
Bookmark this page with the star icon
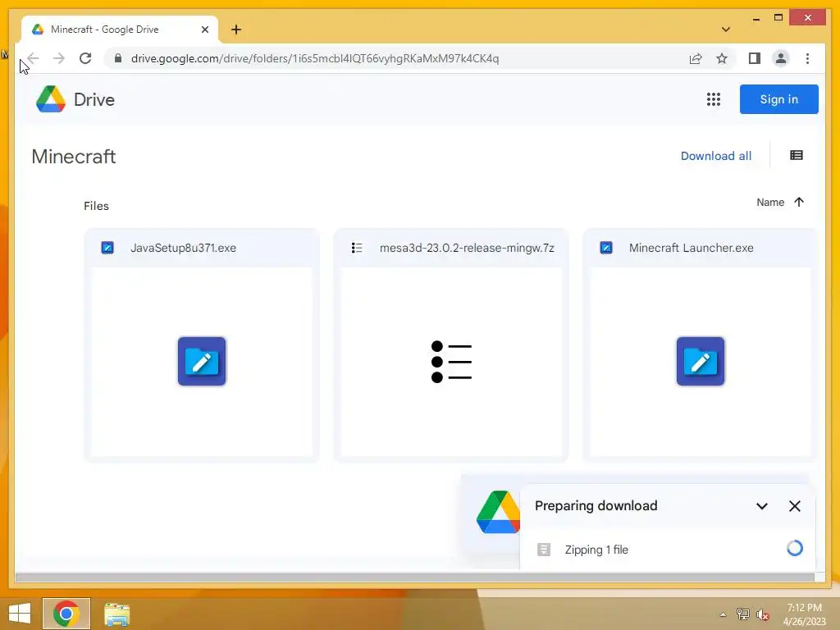722,58
